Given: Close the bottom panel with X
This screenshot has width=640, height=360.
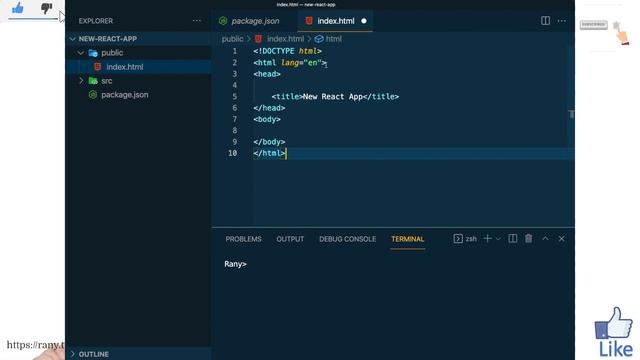Looking at the screenshot, I should pyautogui.click(x=562, y=239).
